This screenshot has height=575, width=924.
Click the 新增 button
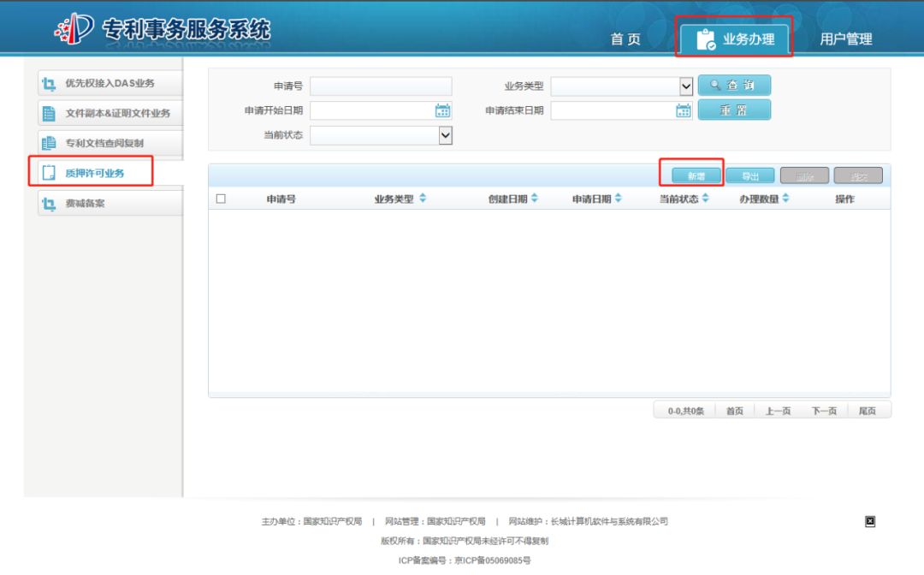pyautogui.click(x=696, y=175)
